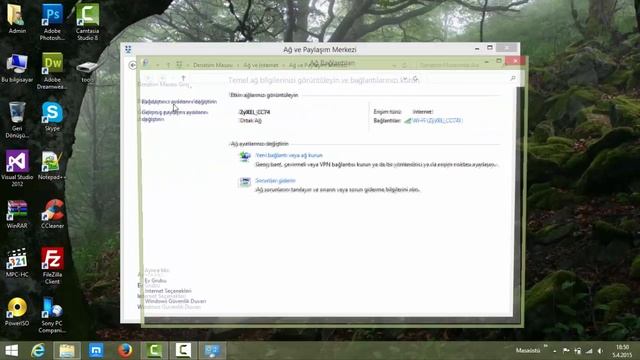Switch to Camtasia Recorder taskbar icon
The height and width of the screenshot is (360, 640).
[183, 351]
